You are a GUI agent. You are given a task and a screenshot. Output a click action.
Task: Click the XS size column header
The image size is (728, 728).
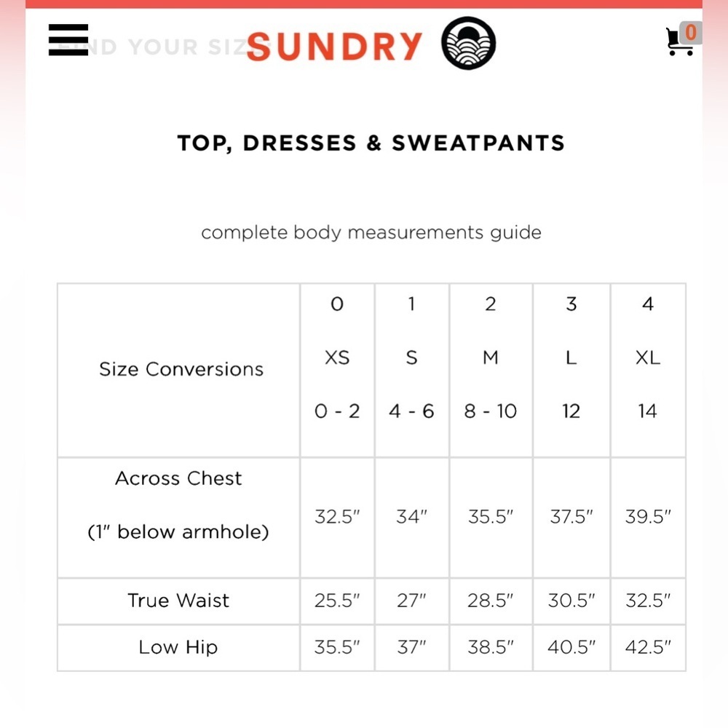point(337,357)
